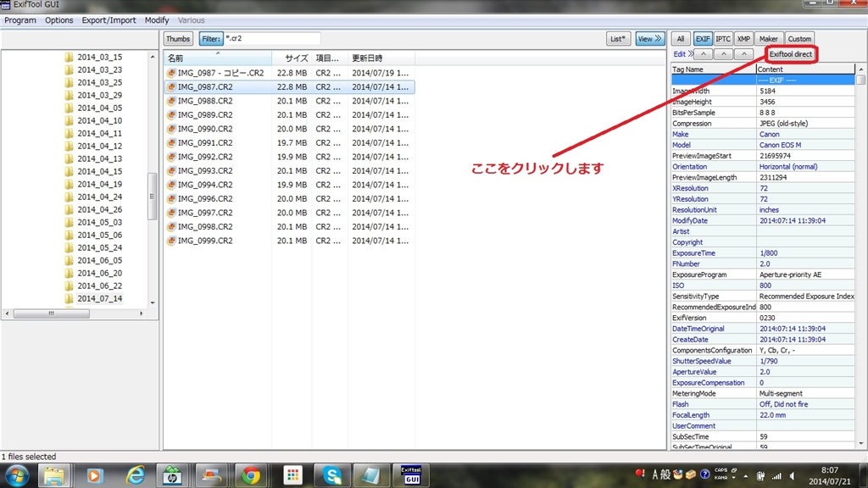
Task: Sort files by 名前 column header
Action: point(218,58)
